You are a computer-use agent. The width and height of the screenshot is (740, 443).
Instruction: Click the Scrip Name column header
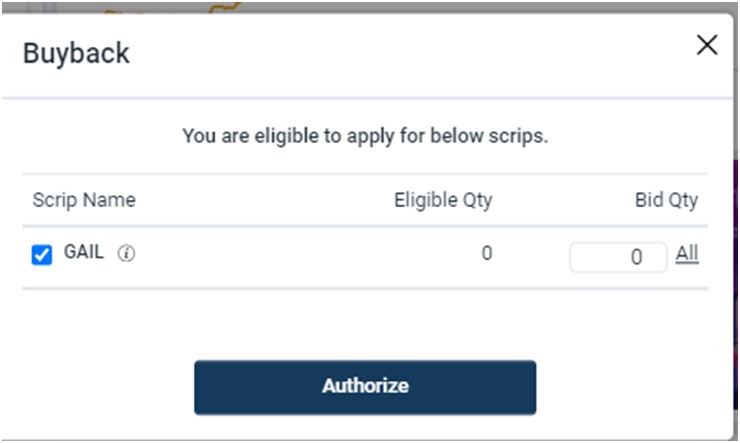84,200
